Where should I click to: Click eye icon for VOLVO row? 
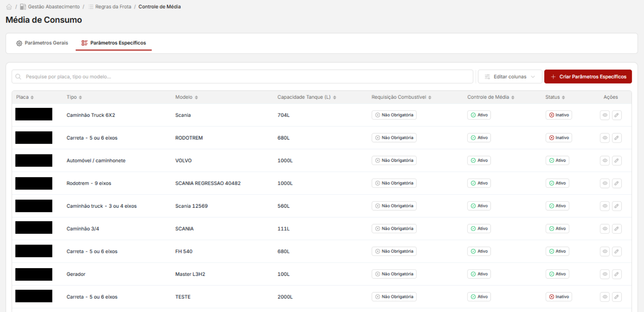tap(605, 160)
